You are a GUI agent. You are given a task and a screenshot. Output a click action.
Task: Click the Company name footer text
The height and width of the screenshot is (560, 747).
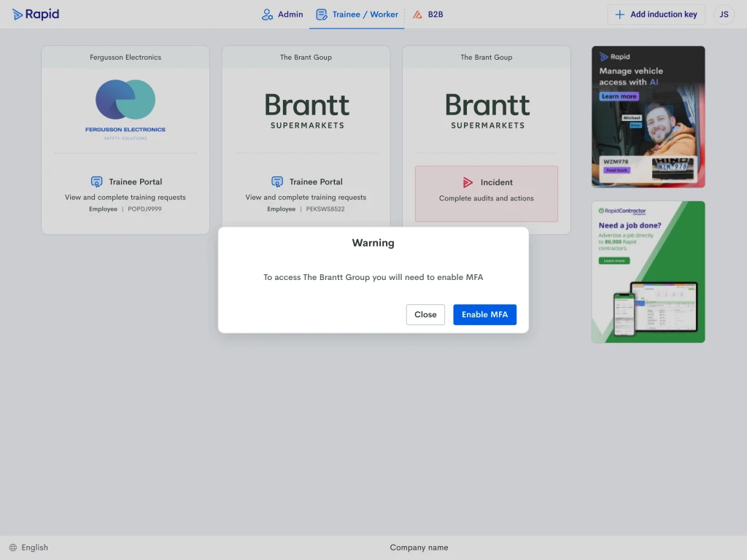(419, 548)
